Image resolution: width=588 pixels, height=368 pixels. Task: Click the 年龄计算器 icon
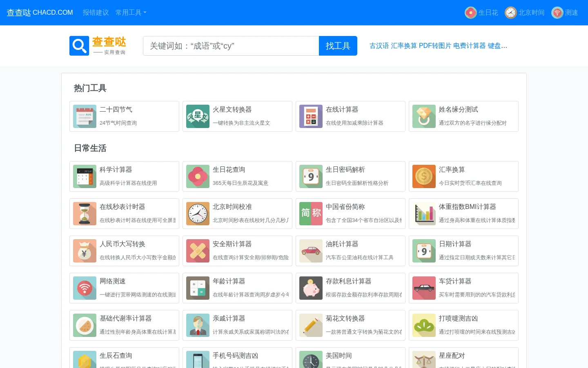click(x=198, y=288)
